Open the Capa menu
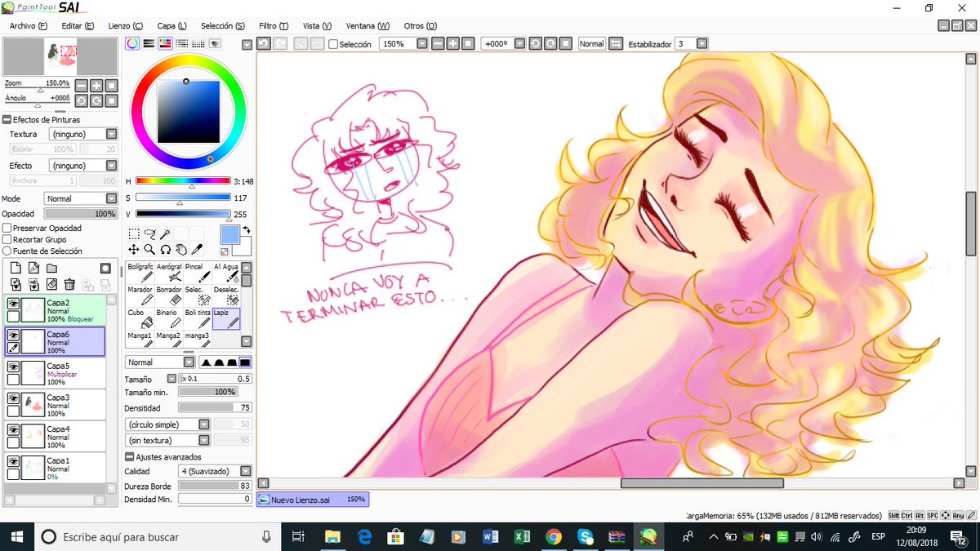The height and width of the screenshot is (551, 980). click(171, 25)
